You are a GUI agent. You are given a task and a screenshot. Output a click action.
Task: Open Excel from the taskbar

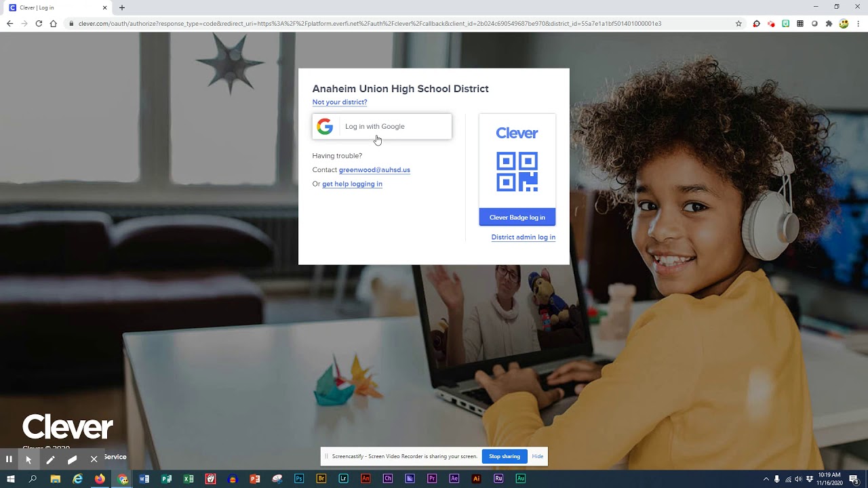189,479
